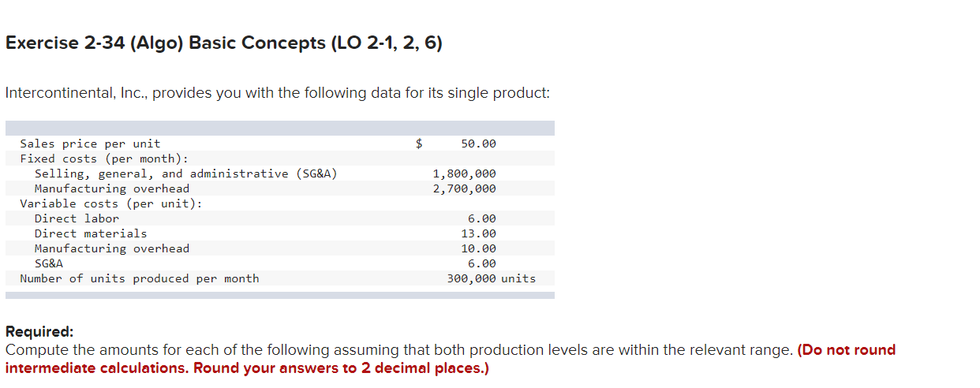This screenshot has height=388, width=980.
Task: Select the Variable costs (per unit) label
Action: tap(110, 203)
